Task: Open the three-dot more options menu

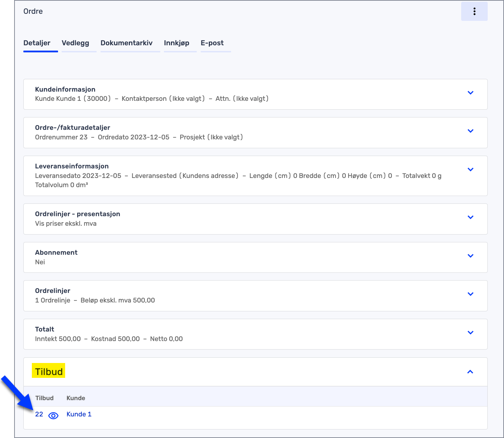Action: (x=474, y=11)
